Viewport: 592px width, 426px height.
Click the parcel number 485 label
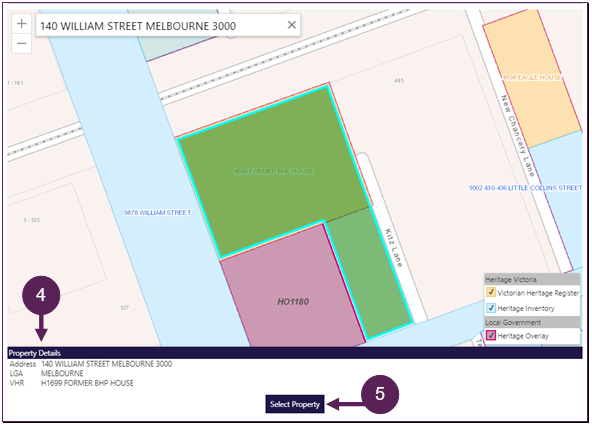[x=399, y=80]
